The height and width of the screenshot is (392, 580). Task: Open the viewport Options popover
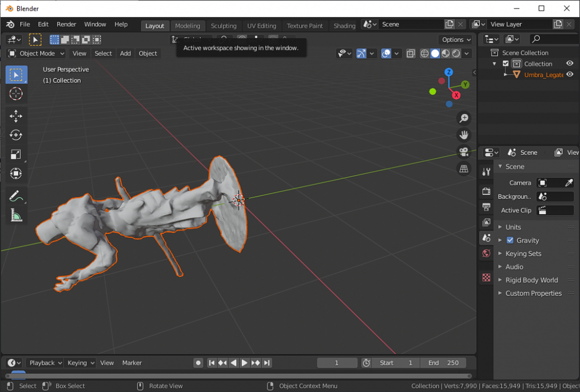(x=455, y=40)
